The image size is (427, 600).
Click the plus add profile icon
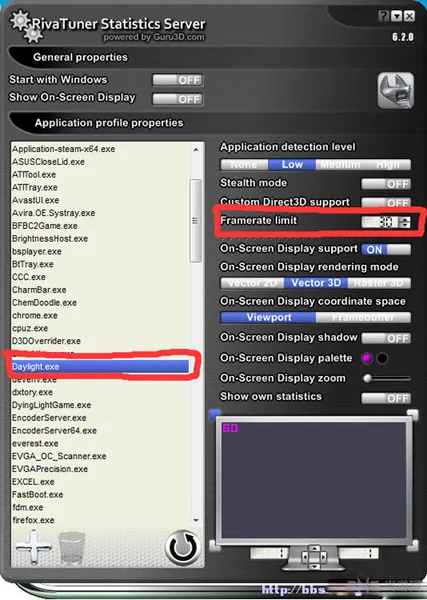33,547
